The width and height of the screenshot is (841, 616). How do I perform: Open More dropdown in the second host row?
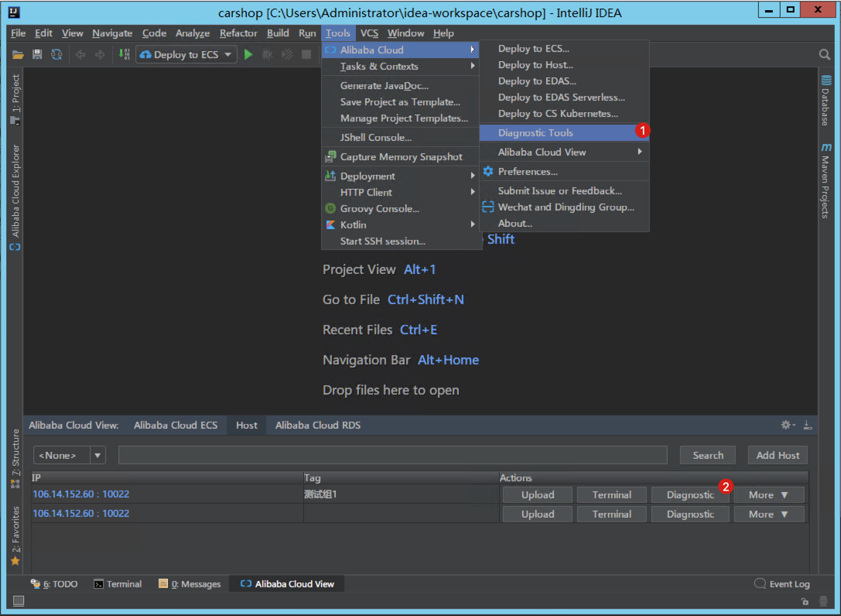(x=768, y=514)
